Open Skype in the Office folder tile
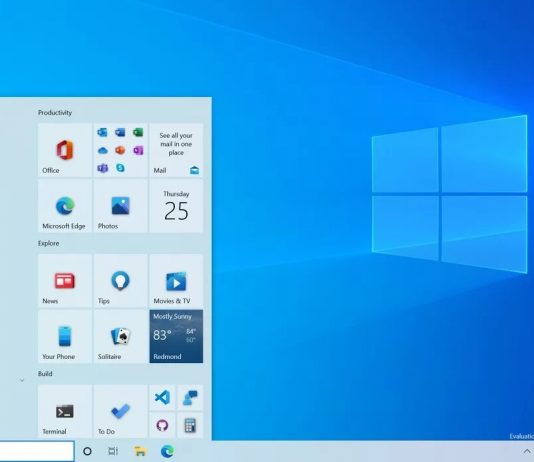The height and width of the screenshot is (462, 534). click(x=120, y=168)
